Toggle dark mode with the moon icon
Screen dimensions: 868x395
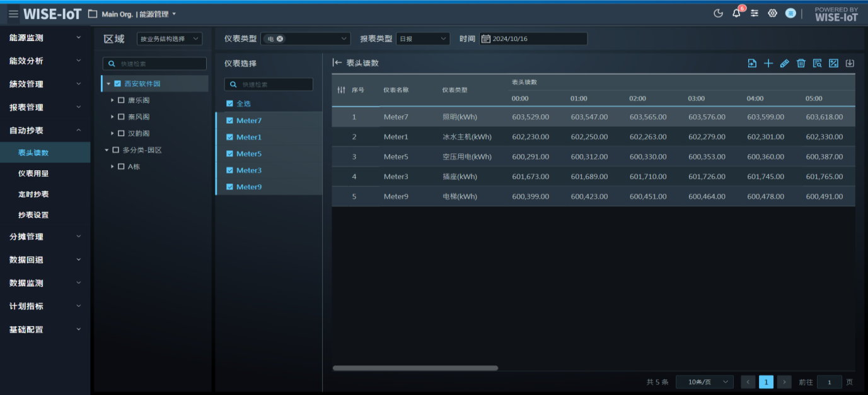pyautogui.click(x=718, y=13)
